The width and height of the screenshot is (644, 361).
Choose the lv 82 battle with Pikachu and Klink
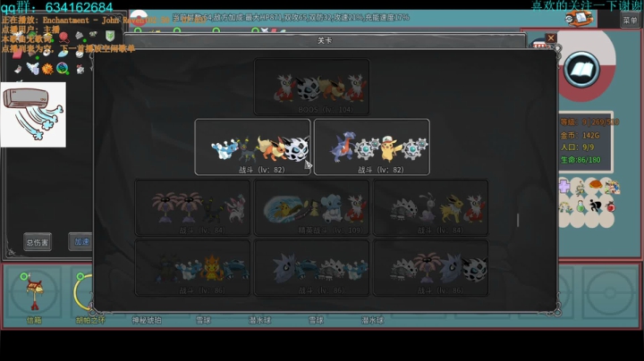point(372,147)
